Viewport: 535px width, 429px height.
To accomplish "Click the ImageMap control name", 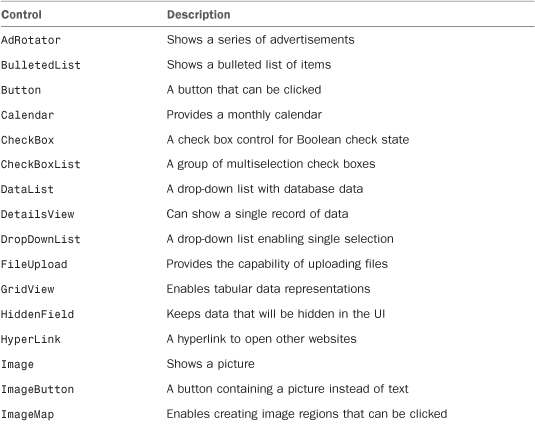I will tap(28, 415).
